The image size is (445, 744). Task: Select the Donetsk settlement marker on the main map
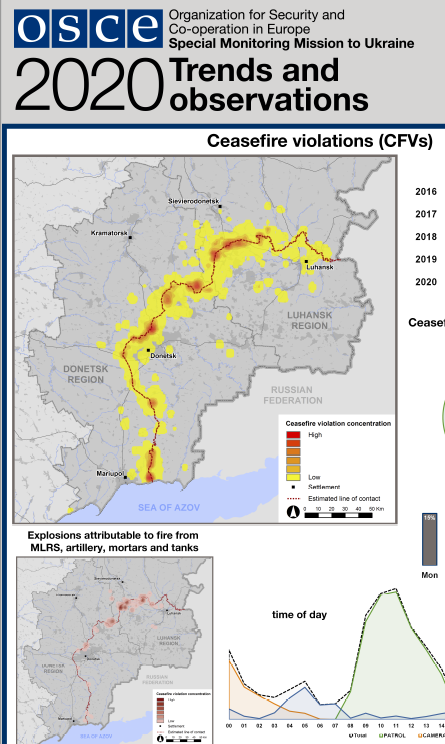point(148,350)
